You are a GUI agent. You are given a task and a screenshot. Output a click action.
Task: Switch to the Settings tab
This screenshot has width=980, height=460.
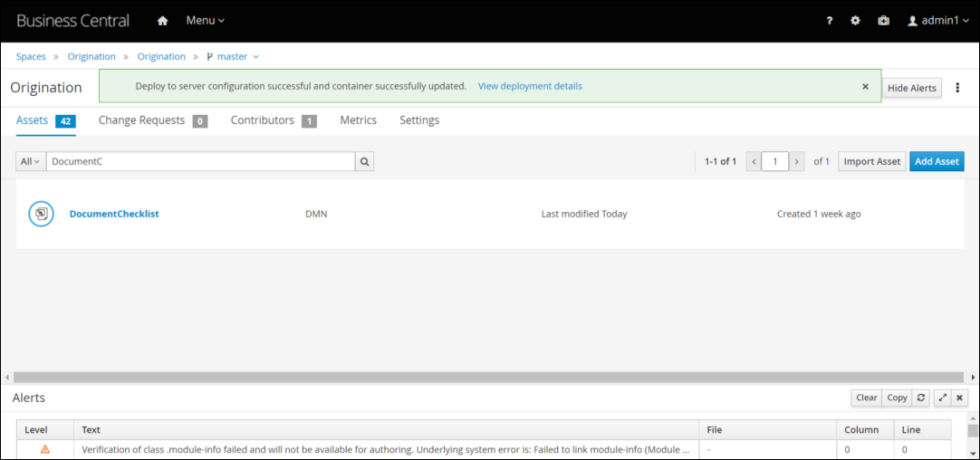pyautogui.click(x=419, y=120)
